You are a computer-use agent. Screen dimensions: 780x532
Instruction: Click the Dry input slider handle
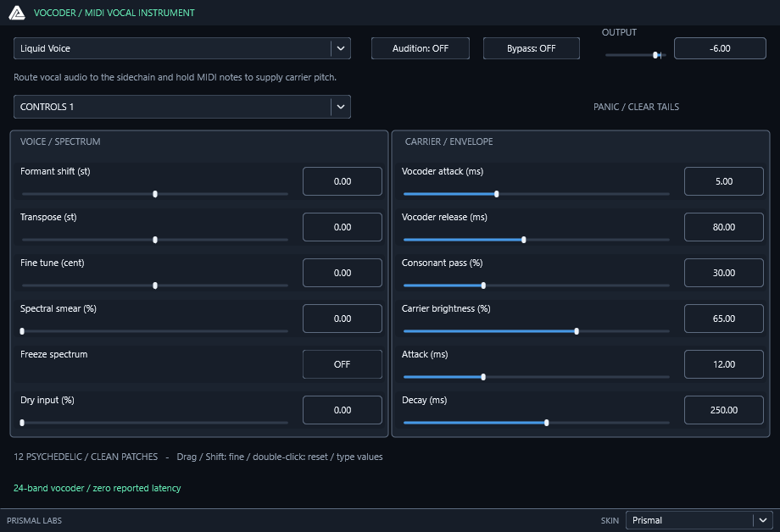point(22,423)
